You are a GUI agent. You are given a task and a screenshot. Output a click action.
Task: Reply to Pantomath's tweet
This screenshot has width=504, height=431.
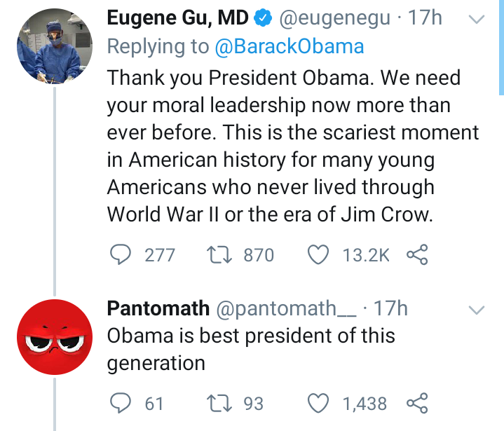(x=122, y=403)
